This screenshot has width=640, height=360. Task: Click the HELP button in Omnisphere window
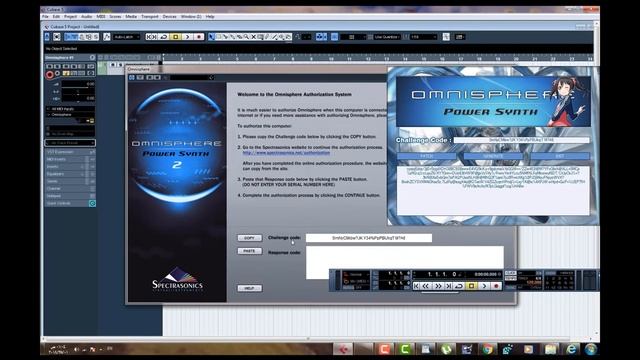pos(249,288)
